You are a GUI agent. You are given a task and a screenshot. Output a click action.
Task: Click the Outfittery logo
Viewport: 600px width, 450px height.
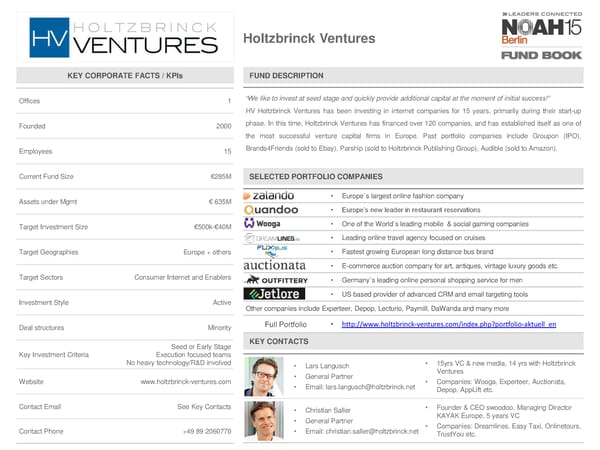(276, 281)
